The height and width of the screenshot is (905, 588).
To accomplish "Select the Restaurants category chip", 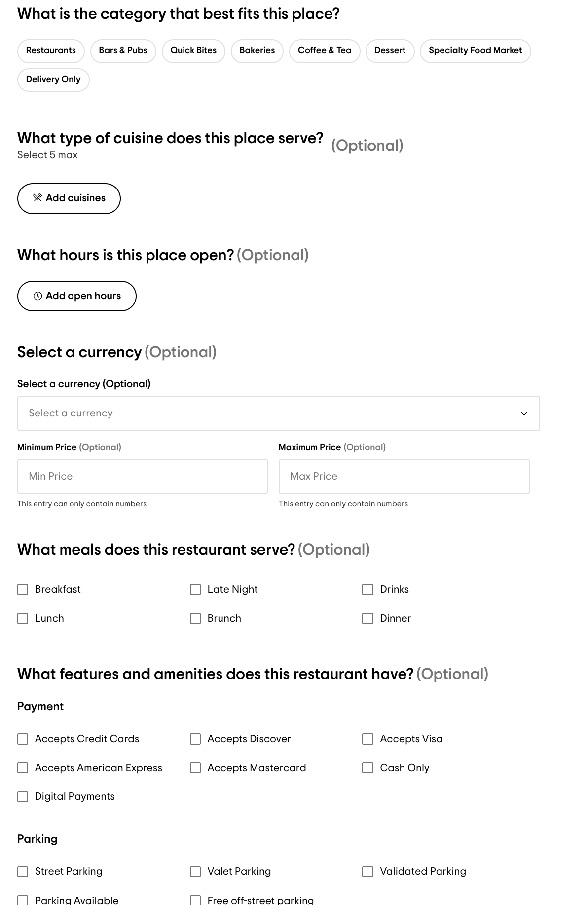I will 51,51.
